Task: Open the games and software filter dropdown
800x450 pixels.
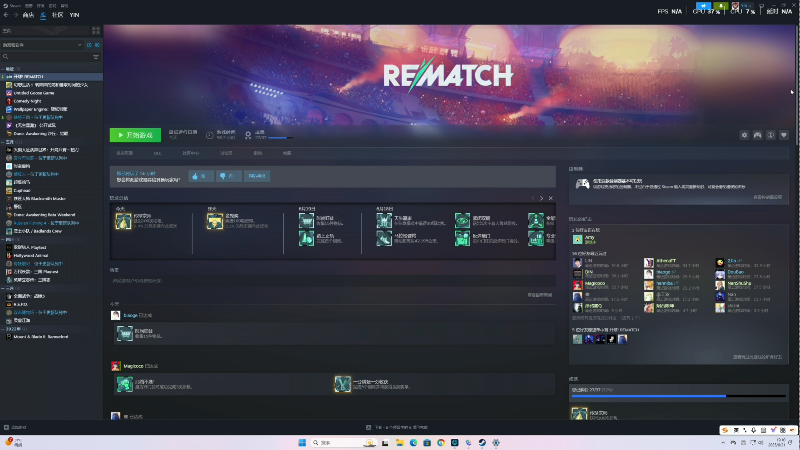Action: pos(42,45)
